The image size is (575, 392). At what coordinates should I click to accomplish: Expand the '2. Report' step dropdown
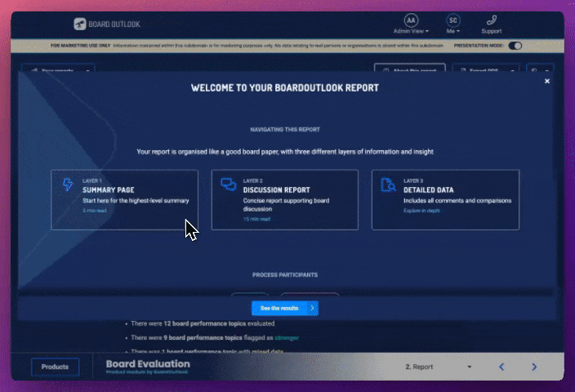coord(439,367)
